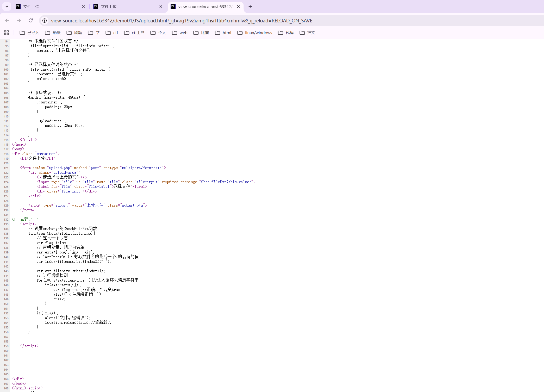Image resolution: width=544 pixels, height=392 pixels.
Task: Open the 比赛 bookmarks folder
Action: pos(205,33)
